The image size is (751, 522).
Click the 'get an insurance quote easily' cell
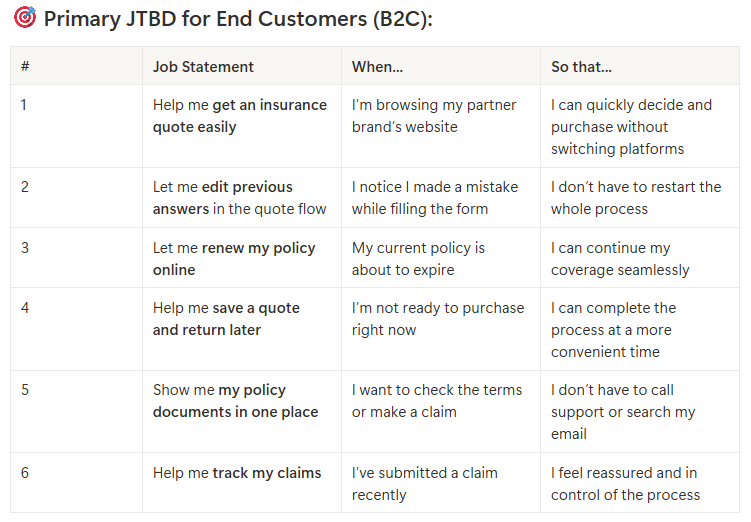(239, 116)
